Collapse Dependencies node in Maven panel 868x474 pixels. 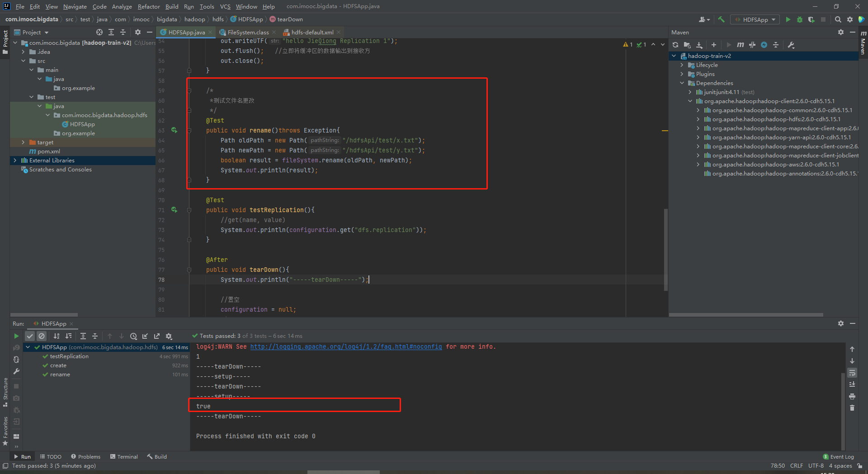pyautogui.click(x=682, y=83)
